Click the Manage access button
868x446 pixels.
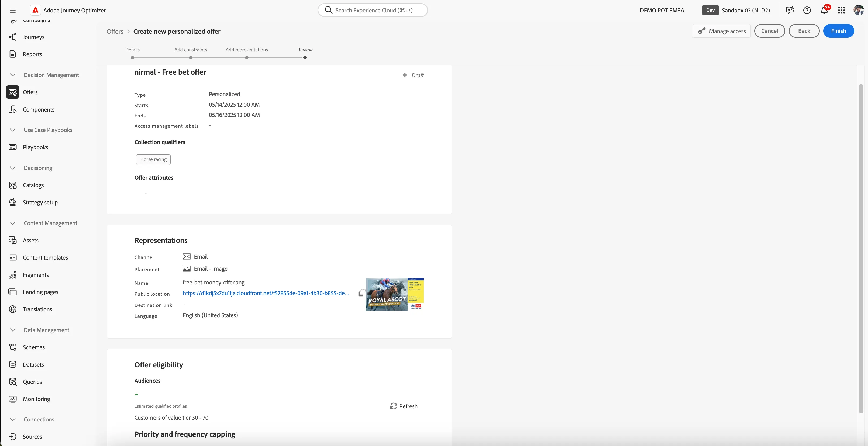[722, 31]
